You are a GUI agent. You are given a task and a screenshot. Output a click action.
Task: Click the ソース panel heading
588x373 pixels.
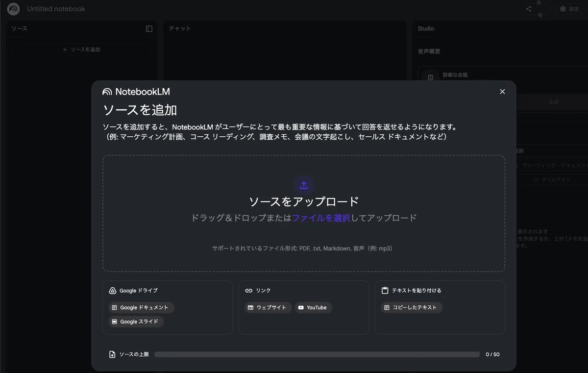20,28
